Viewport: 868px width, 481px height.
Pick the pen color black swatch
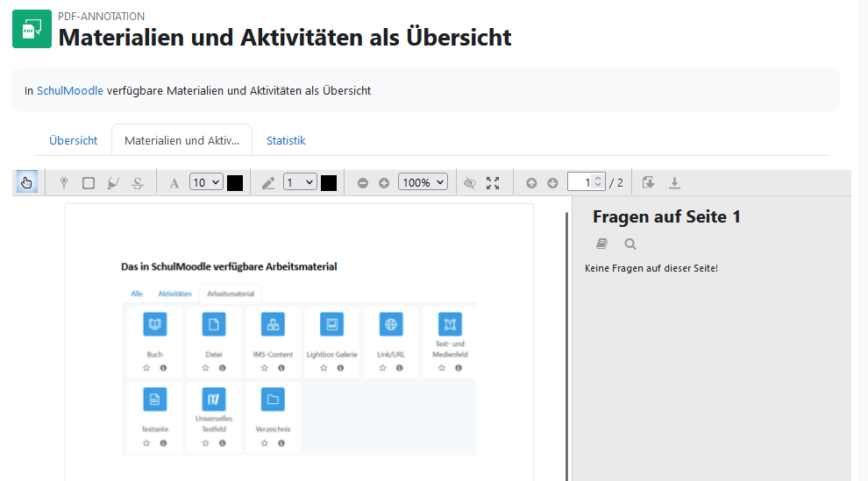[x=328, y=183]
